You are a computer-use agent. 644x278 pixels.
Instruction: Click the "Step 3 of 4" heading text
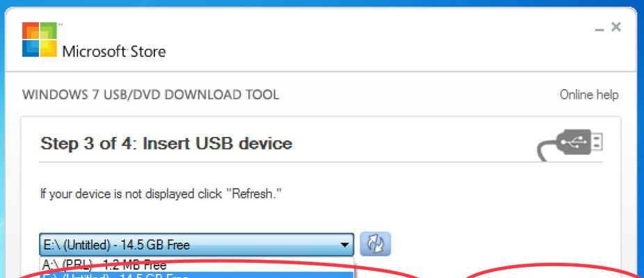tap(89, 144)
